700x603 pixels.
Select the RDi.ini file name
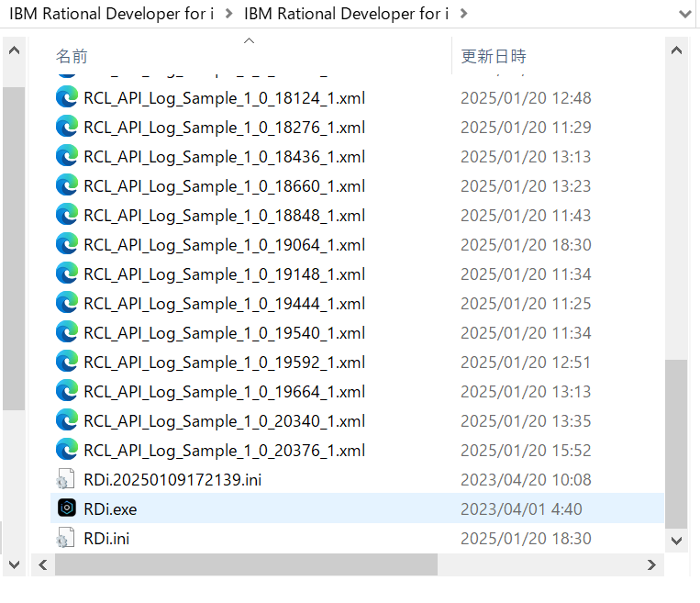[106, 539]
